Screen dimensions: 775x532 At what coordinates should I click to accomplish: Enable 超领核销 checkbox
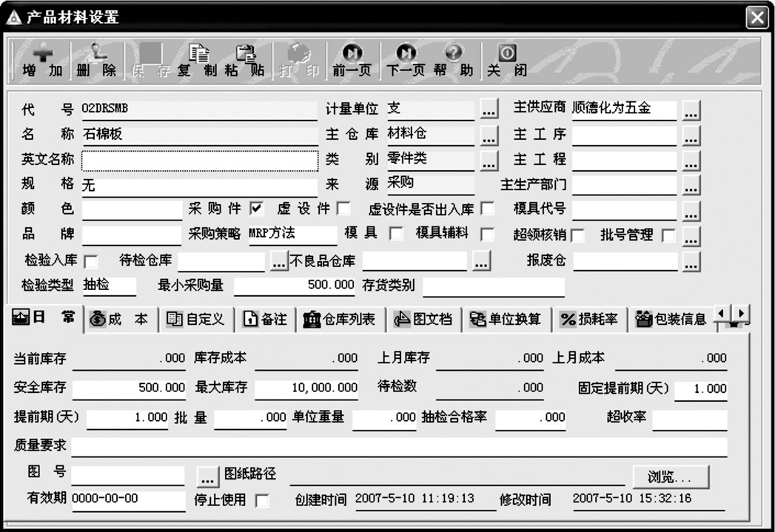pos(577,235)
